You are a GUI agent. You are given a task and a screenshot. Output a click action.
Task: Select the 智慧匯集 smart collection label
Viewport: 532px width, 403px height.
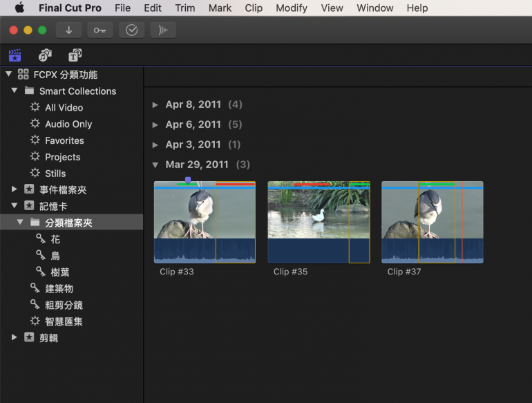pyautogui.click(x=64, y=321)
